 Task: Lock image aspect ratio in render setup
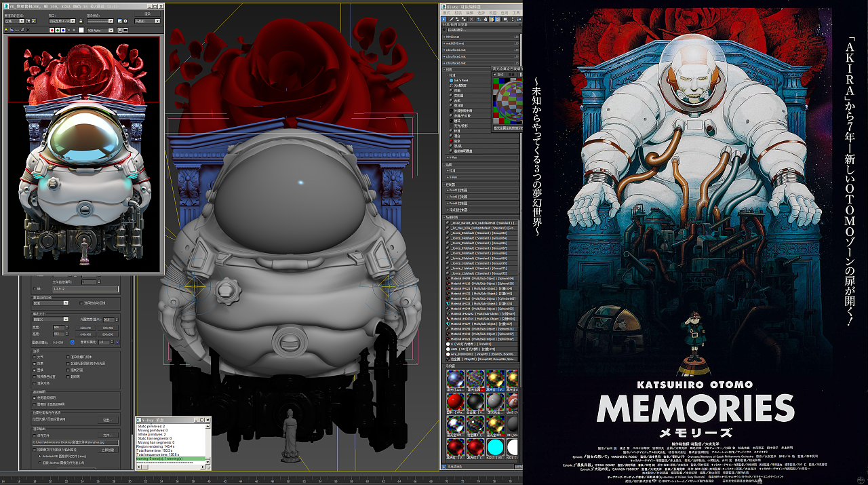coord(72,343)
